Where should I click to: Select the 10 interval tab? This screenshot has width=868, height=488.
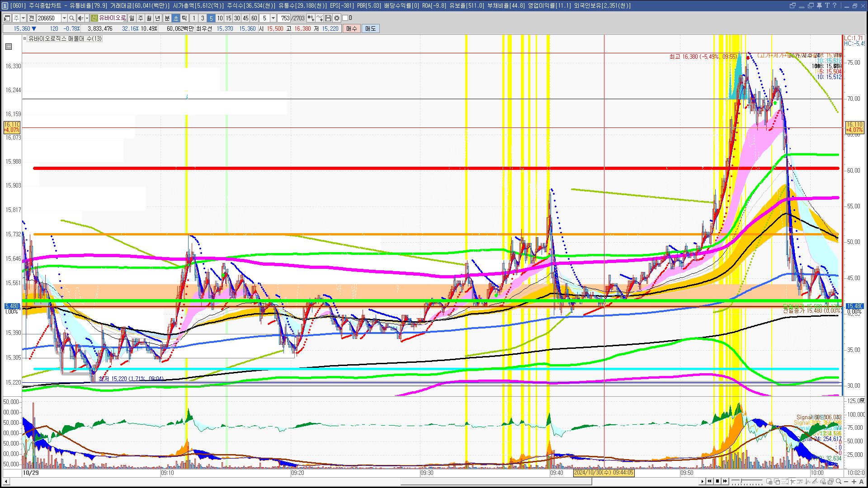coord(220,18)
